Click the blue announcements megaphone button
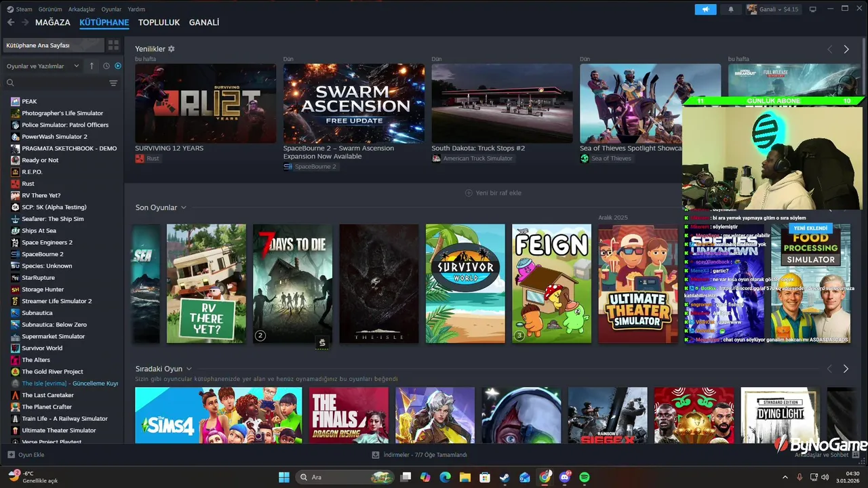Screen dimensions: 868x488 705,9
